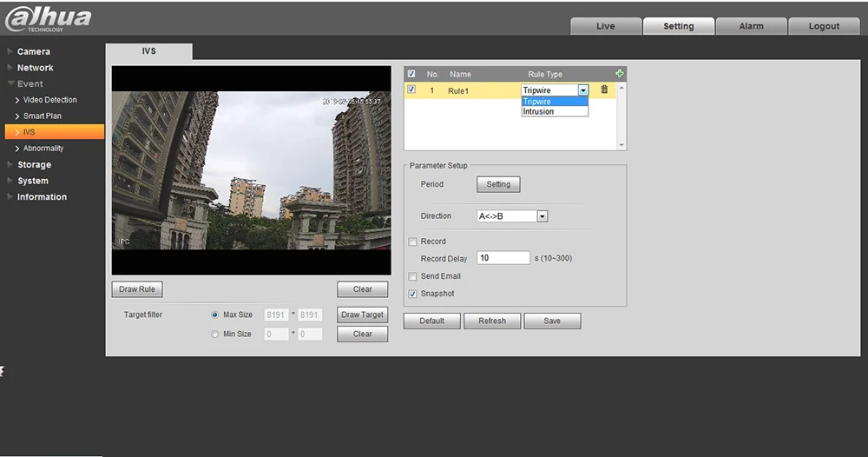Save the IVS rule settings

tap(552, 321)
